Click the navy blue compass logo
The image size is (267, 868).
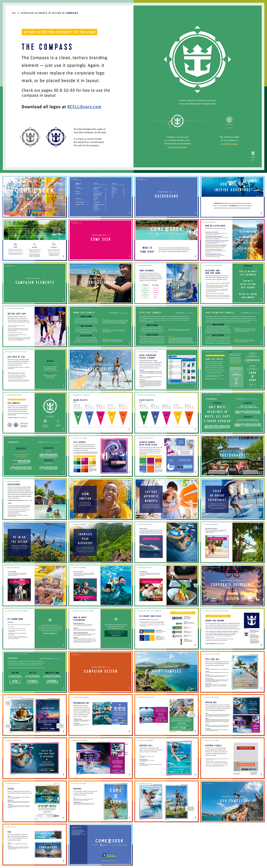56,137
